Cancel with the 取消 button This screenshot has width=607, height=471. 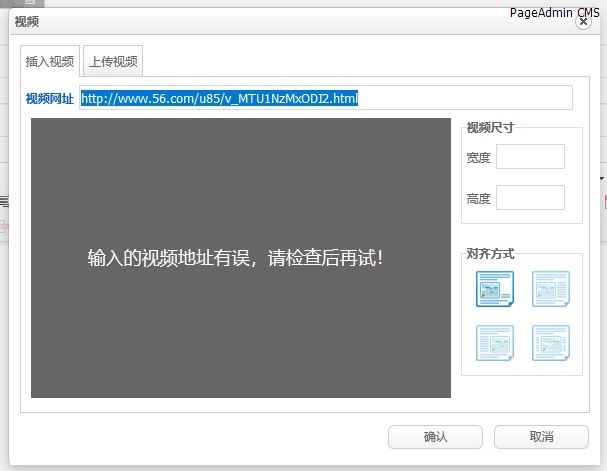click(x=541, y=437)
